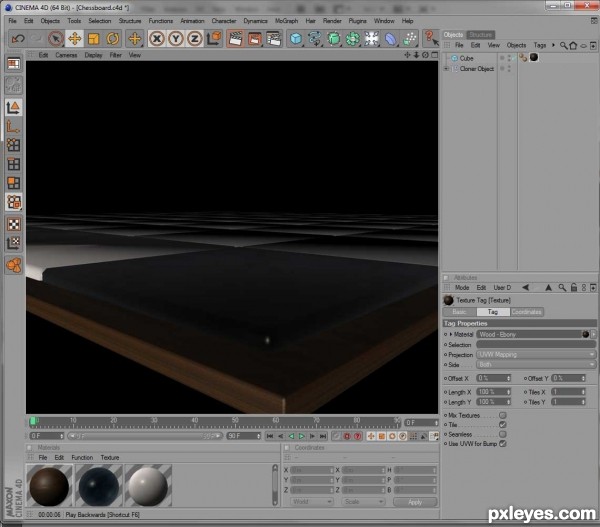Open the Basic tab of Texture Tag
The height and width of the screenshot is (527, 600).
459,312
